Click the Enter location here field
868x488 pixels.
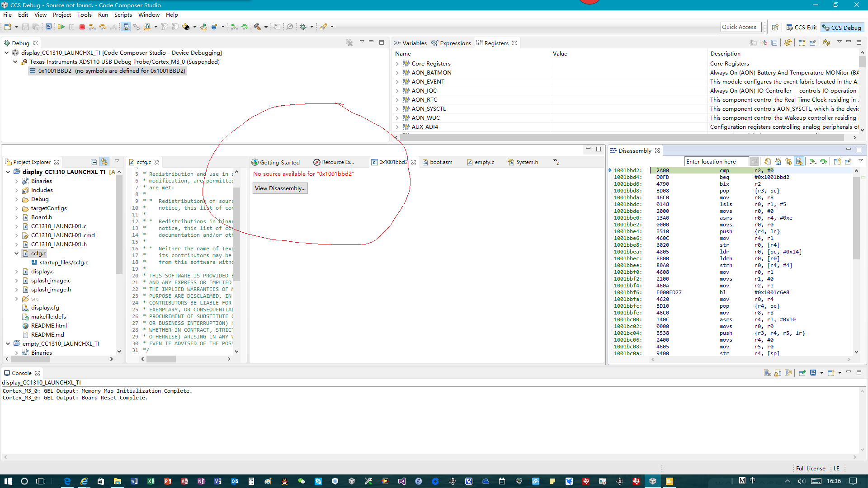tap(716, 162)
